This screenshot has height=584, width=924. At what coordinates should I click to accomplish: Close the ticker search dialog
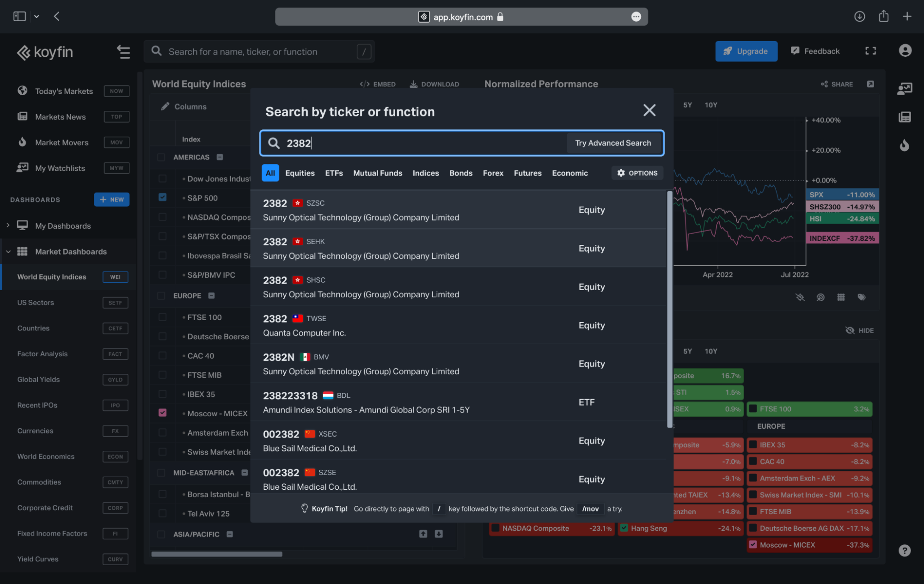tap(649, 110)
